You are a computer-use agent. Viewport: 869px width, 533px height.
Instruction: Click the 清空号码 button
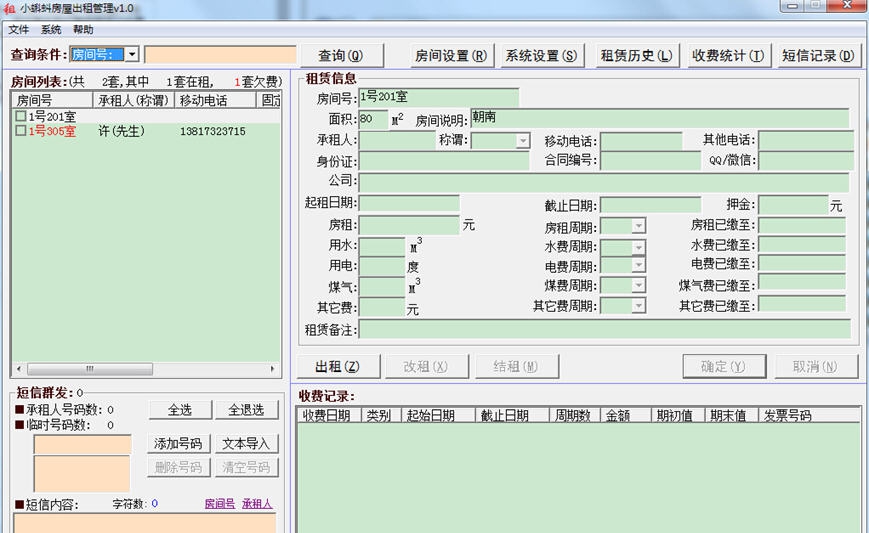click(246, 467)
